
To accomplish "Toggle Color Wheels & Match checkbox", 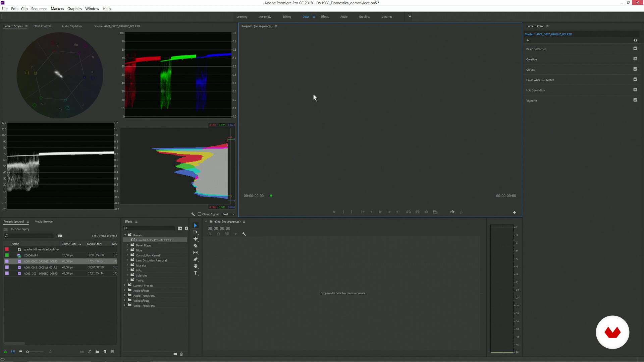I will pos(635,79).
